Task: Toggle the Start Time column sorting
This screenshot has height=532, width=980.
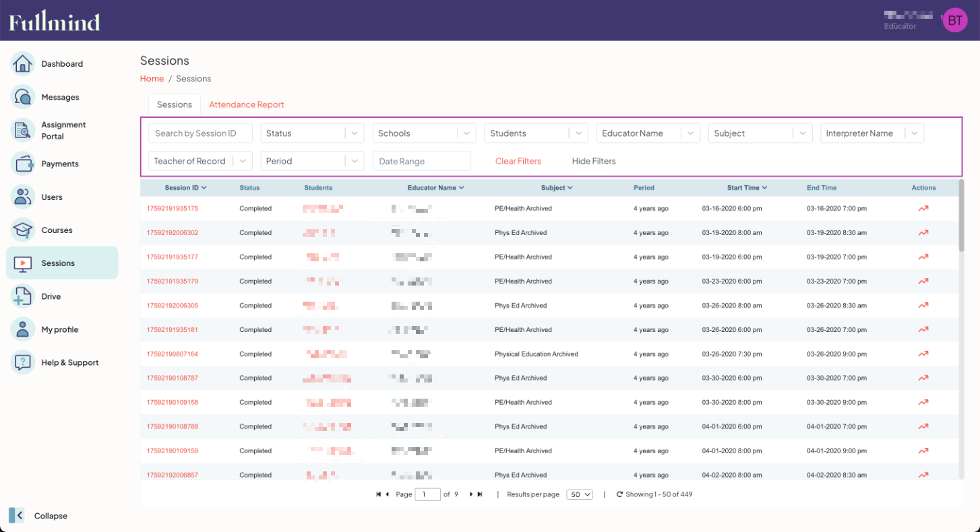Action: (746, 187)
